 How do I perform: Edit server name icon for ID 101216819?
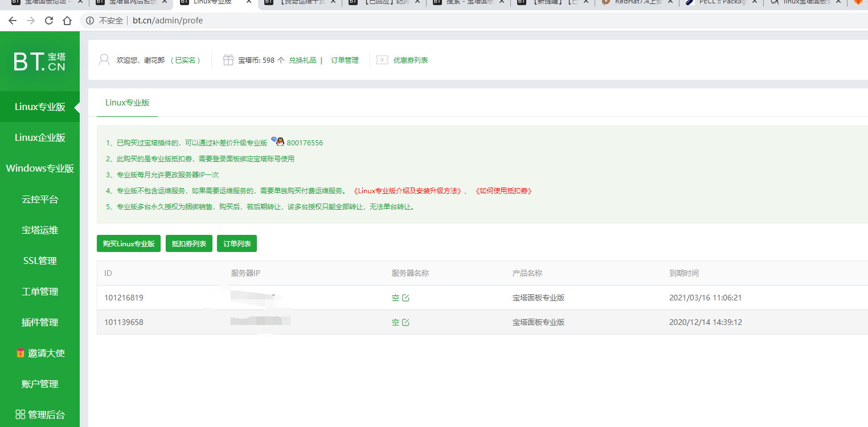406,298
